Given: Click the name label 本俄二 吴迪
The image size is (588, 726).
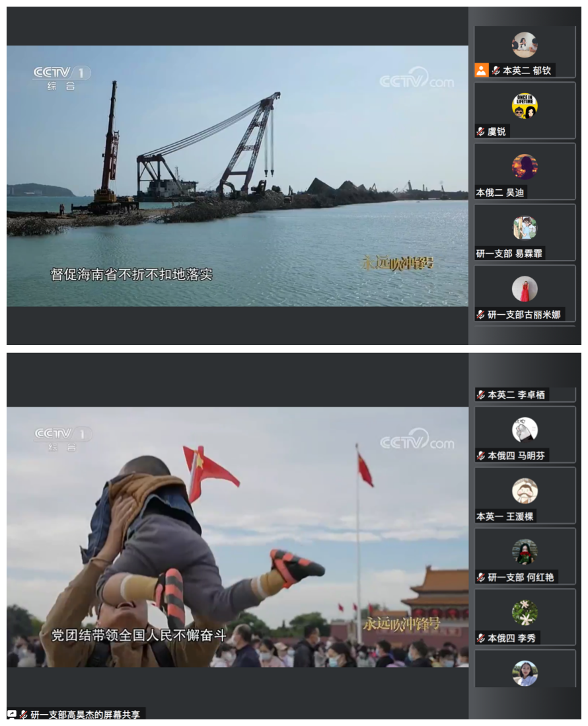Looking at the screenshot, I should 501,192.
